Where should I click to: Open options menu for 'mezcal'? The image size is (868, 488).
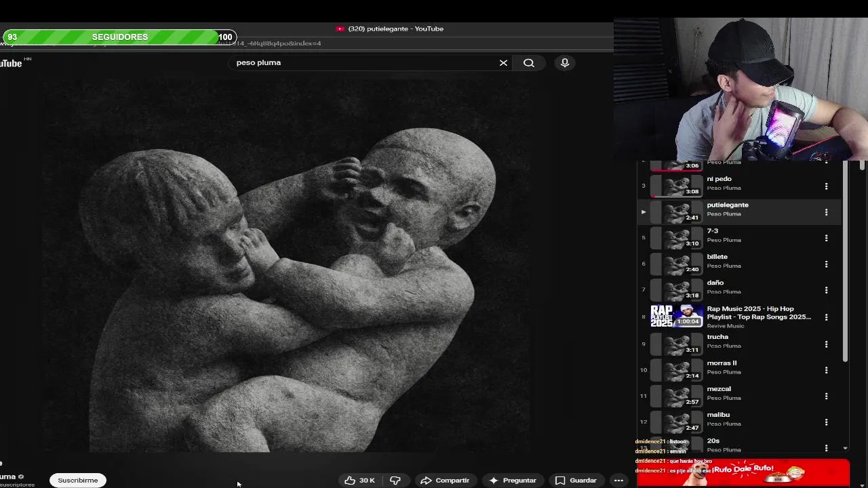tap(826, 396)
